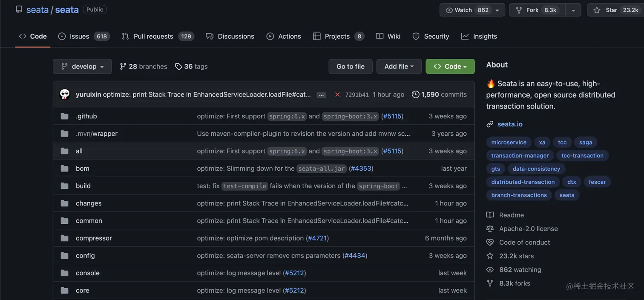Open the Add file dropdown
The width and height of the screenshot is (644, 300).
click(399, 66)
